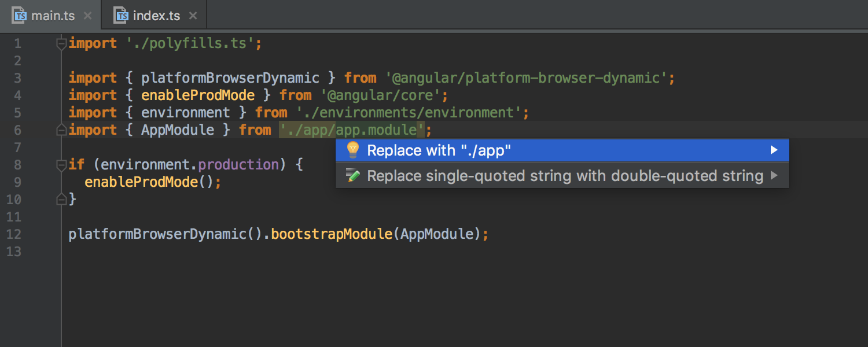
Task: Click the pencil icon beside Replace single-quoted string
Action: tap(352, 175)
